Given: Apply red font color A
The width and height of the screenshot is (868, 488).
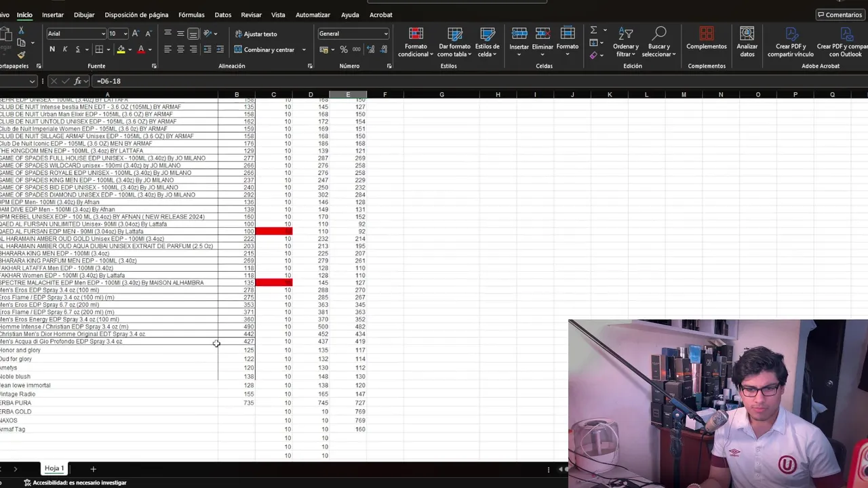Looking at the screenshot, I should [x=141, y=49].
